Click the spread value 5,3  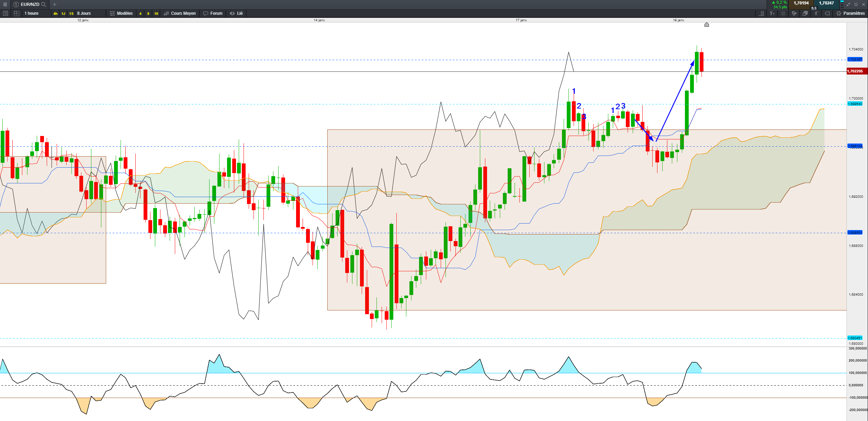tap(814, 8)
